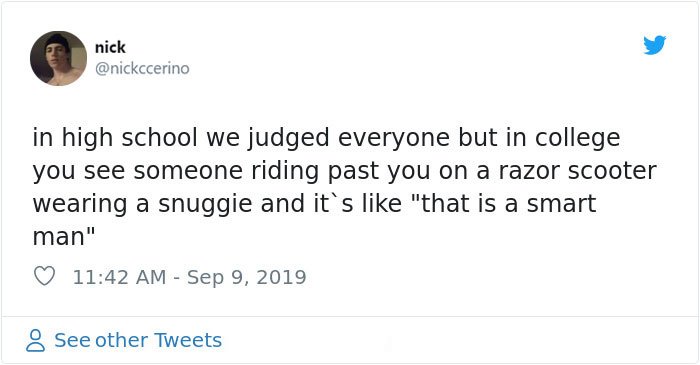The image size is (700, 365).
Task: Open the display name nick
Action: point(110,47)
